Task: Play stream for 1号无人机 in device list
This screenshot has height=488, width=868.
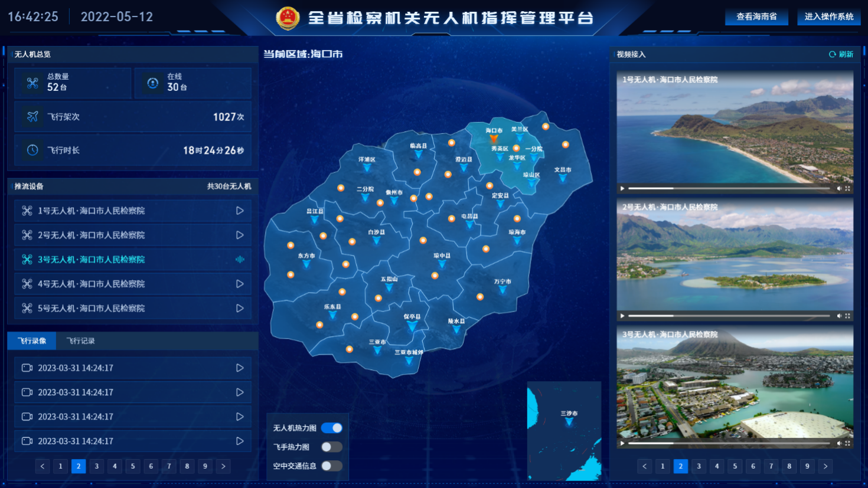Action: click(240, 211)
